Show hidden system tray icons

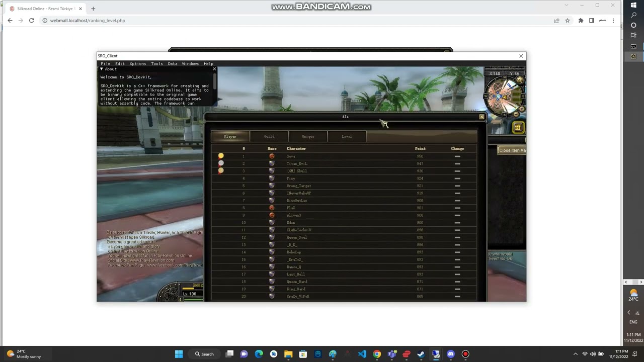coord(576,354)
